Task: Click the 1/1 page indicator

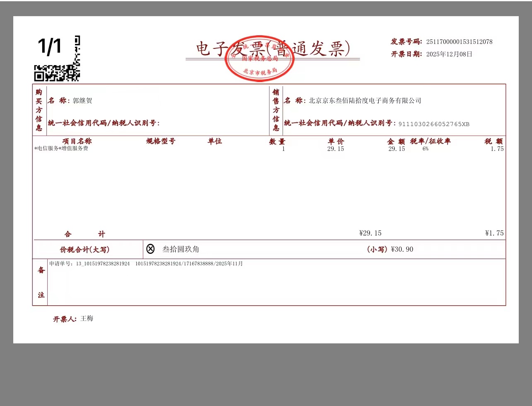Action: coord(50,46)
